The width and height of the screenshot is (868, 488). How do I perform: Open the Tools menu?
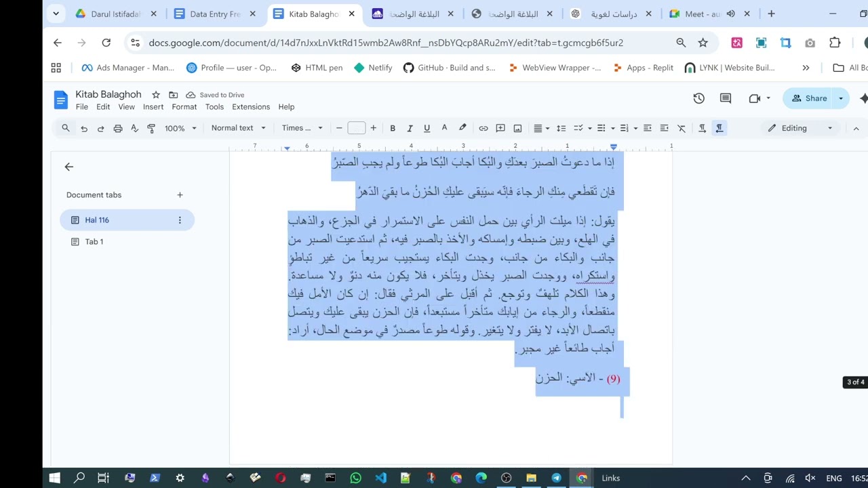[214, 107]
